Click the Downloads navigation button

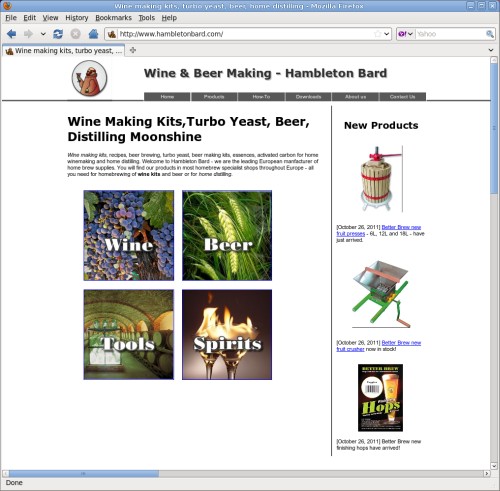click(308, 97)
